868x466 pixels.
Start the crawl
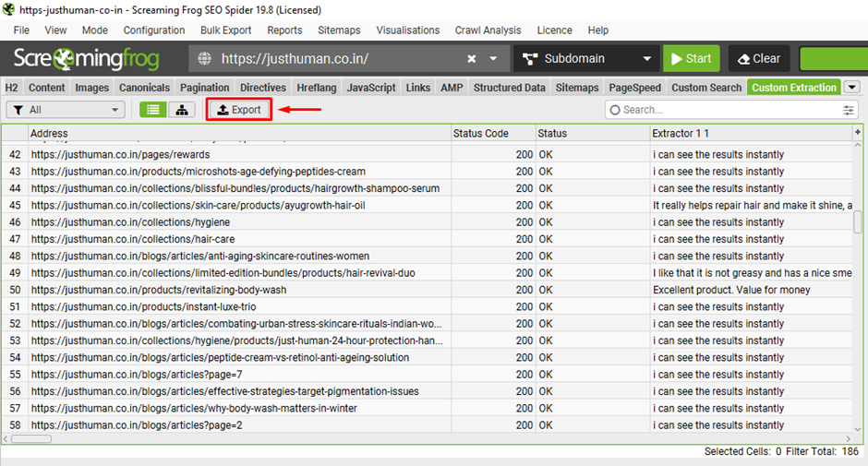click(x=692, y=59)
